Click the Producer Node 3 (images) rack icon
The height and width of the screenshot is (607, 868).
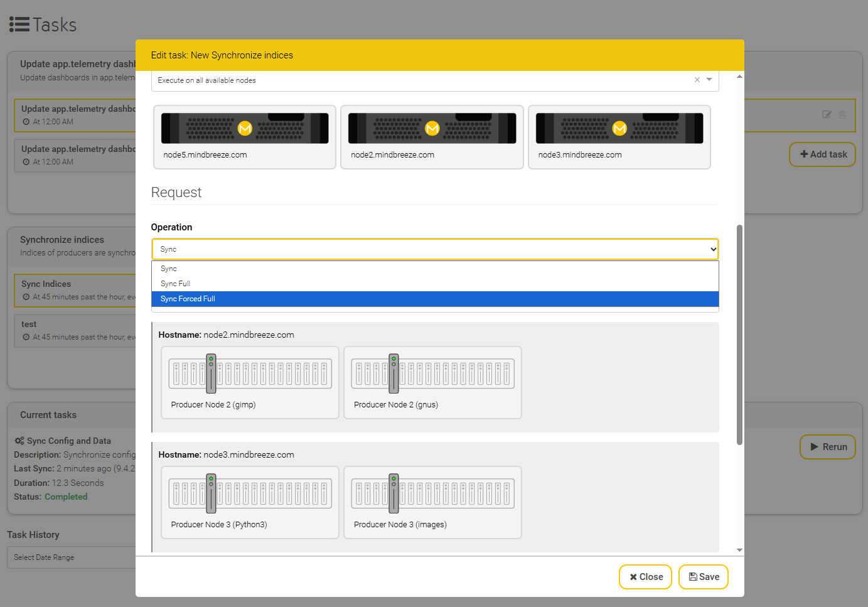433,493
